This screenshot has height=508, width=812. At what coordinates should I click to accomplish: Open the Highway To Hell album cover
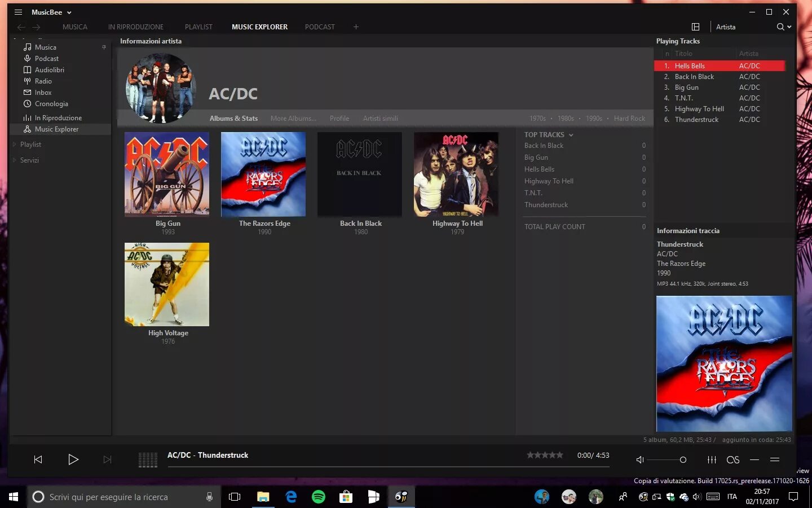(x=456, y=174)
